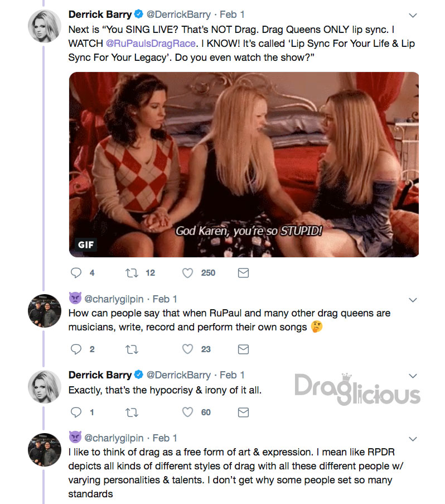Like the tweet with 250 likes
445x504 pixels.
187,273
